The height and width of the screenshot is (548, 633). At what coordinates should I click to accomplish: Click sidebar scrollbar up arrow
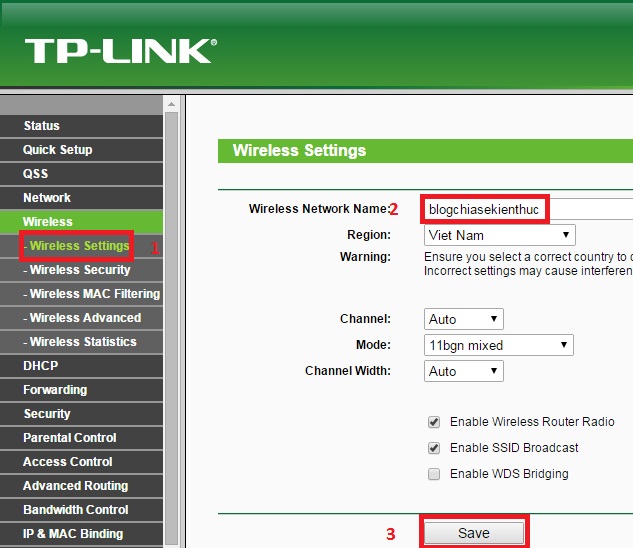coord(171,104)
